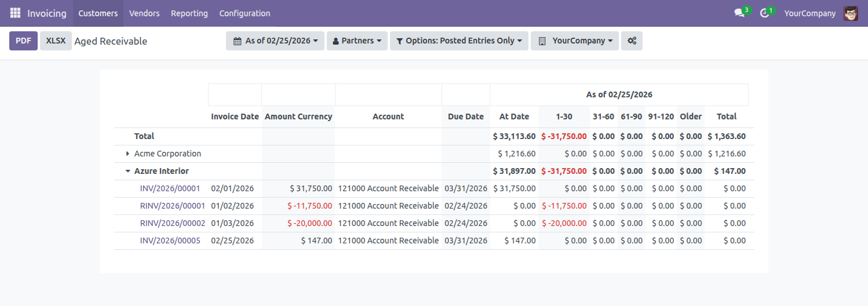Open the Configuration menu
The image size is (868, 306).
pos(245,13)
